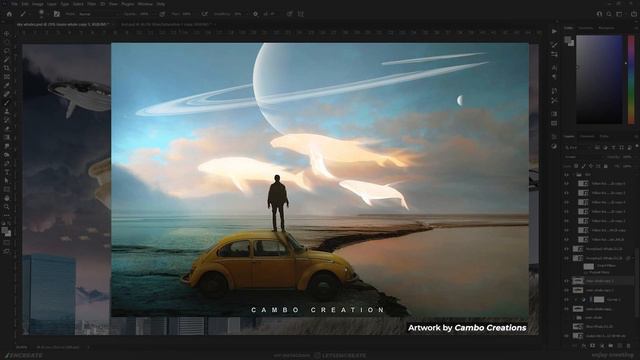Open the Image menu
The height and width of the screenshot is (360, 640).
pyautogui.click(x=38, y=4)
